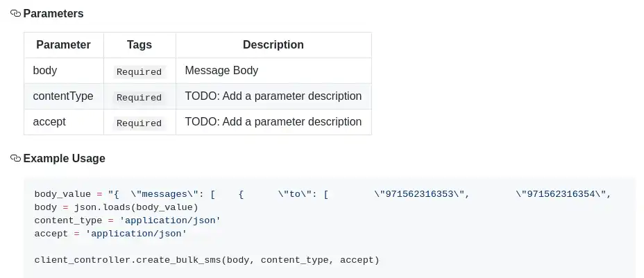Click the Parameters section heading
644x278 pixels.
[x=53, y=14]
